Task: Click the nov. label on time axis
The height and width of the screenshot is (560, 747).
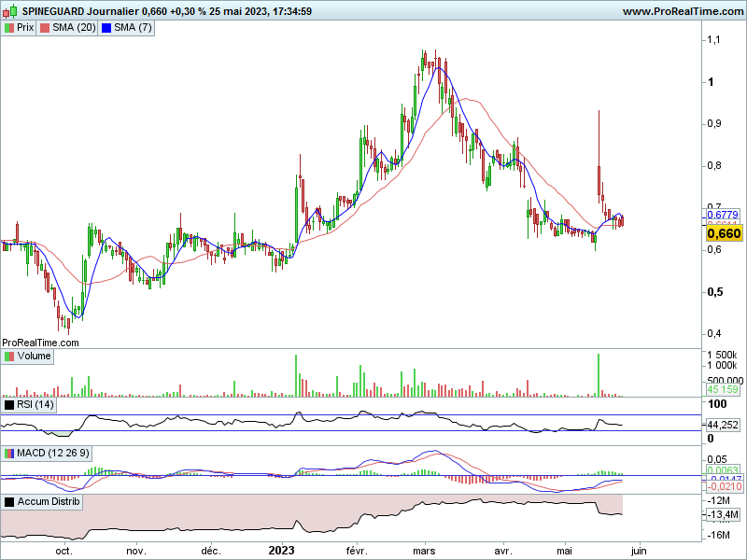Action: click(135, 551)
